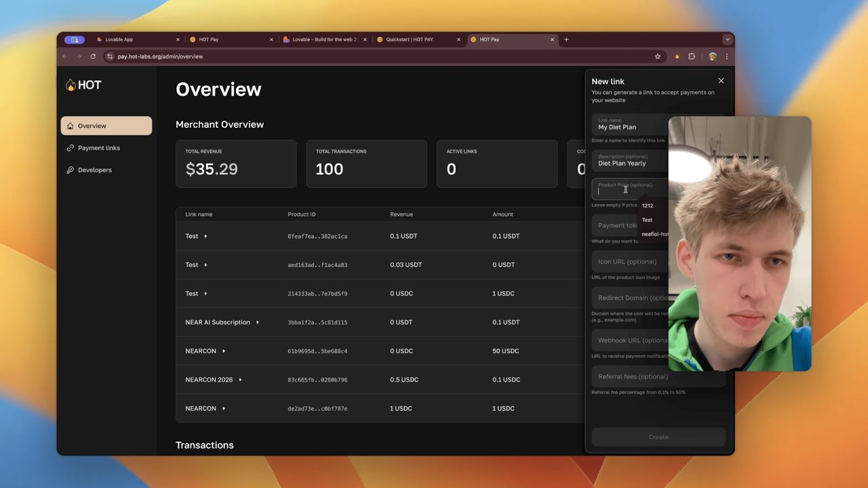The height and width of the screenshot is (488, 868).
Task: Click the Link name column header
Action: (x=199, y=214)
